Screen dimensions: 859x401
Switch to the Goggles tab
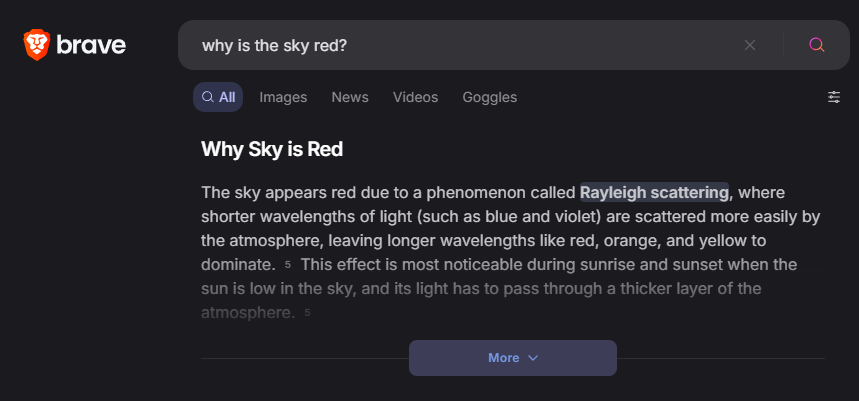click(489, 97)
